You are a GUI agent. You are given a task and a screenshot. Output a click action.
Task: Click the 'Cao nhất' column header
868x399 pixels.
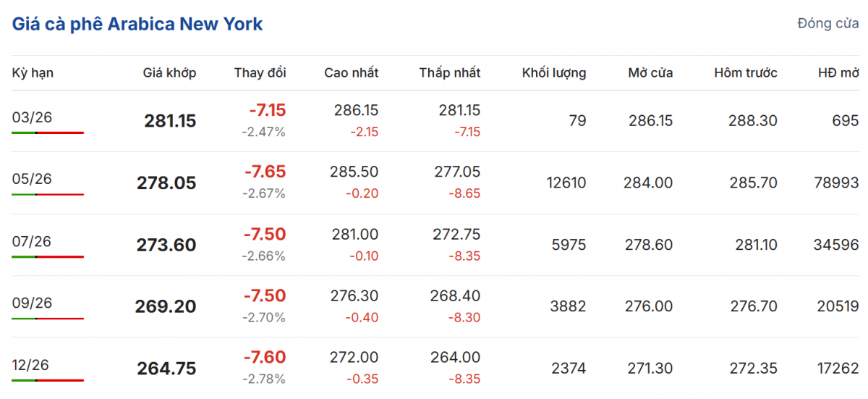tap(351, 72)
